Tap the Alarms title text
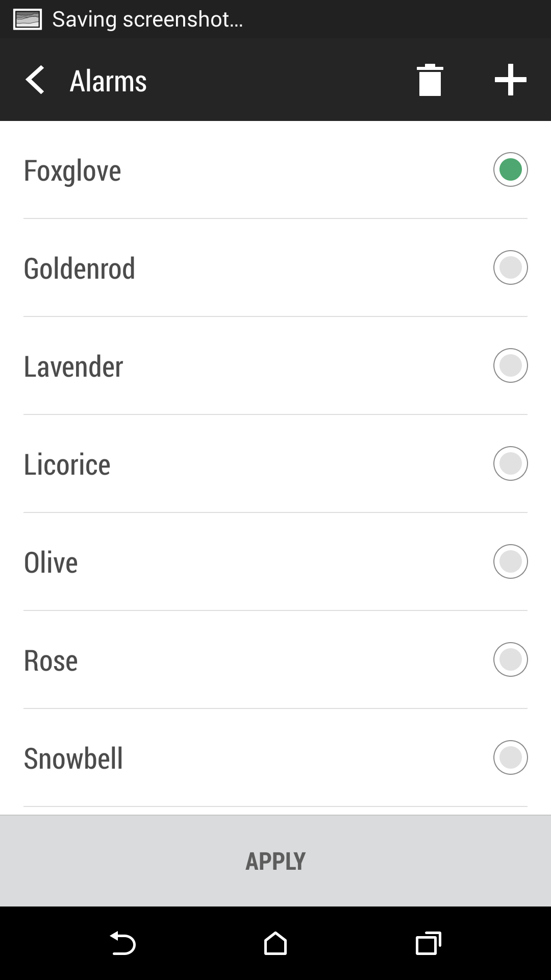The image size is (551, 980). (x=108, y=81)
